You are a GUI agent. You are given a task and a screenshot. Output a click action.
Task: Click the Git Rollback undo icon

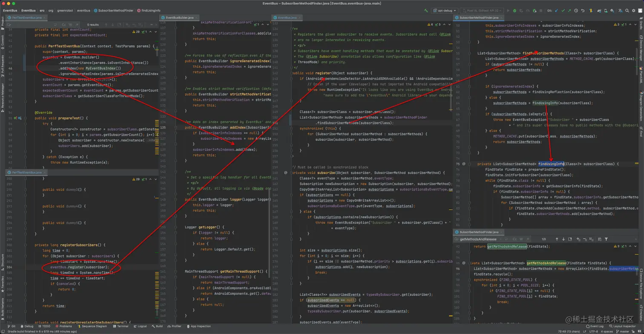click(583, 11)
